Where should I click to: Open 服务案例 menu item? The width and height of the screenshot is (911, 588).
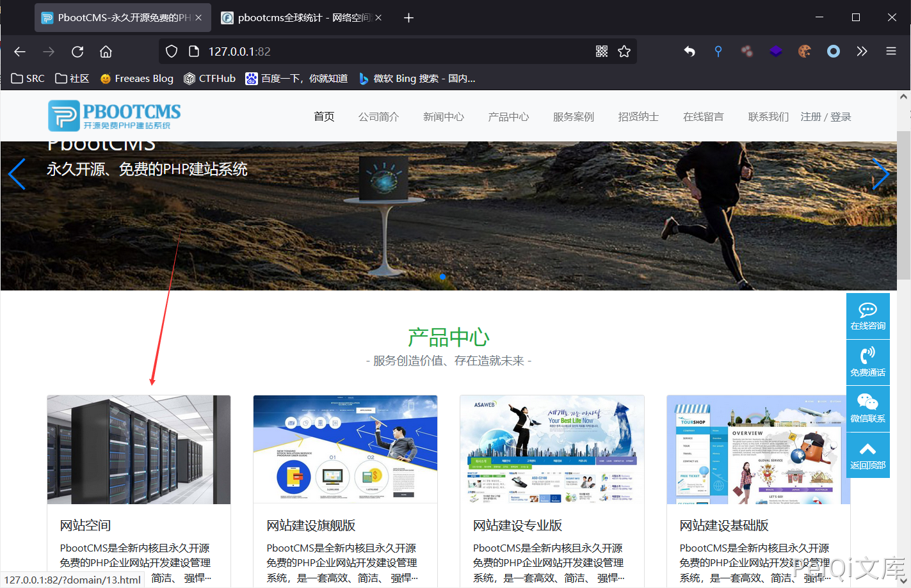pyautogui.click(x=574, y=116)
